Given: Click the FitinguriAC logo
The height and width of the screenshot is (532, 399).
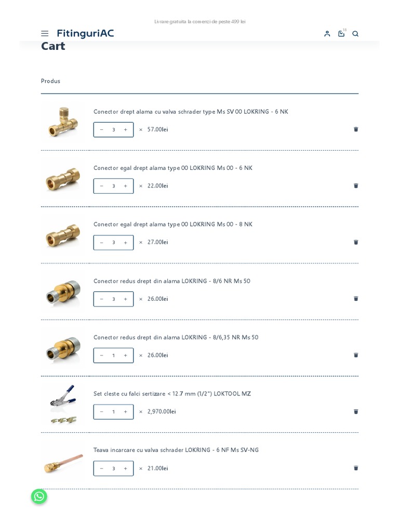Looking at the screenshot, I should [85, 34].
